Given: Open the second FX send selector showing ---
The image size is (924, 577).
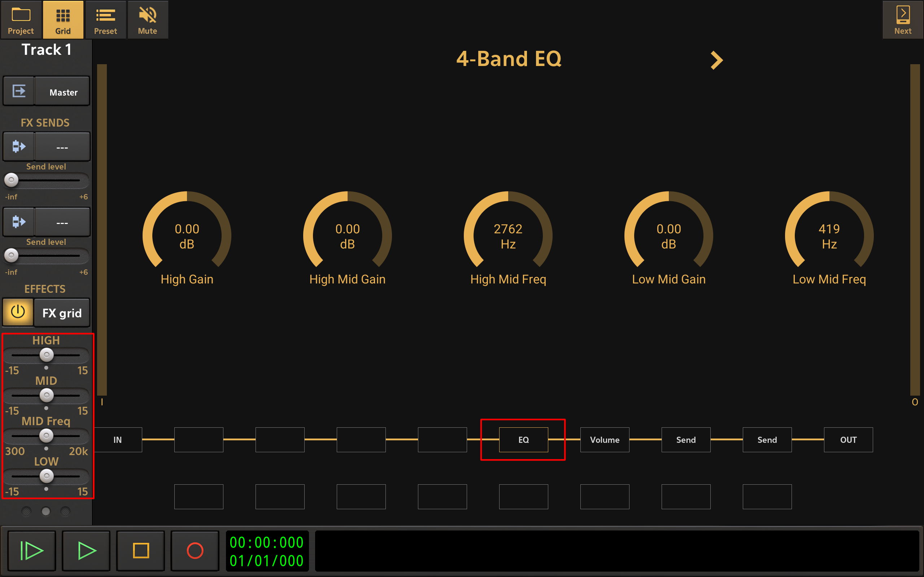Looking at the screenshot, I should (62, 222).
